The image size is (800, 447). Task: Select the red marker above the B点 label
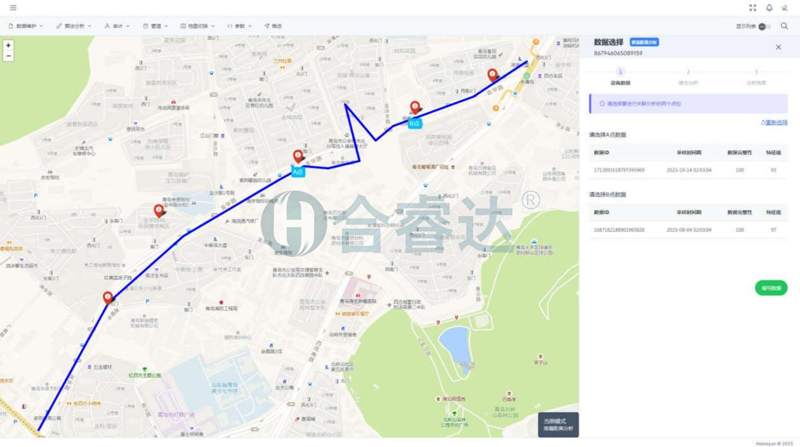[415, 107]
